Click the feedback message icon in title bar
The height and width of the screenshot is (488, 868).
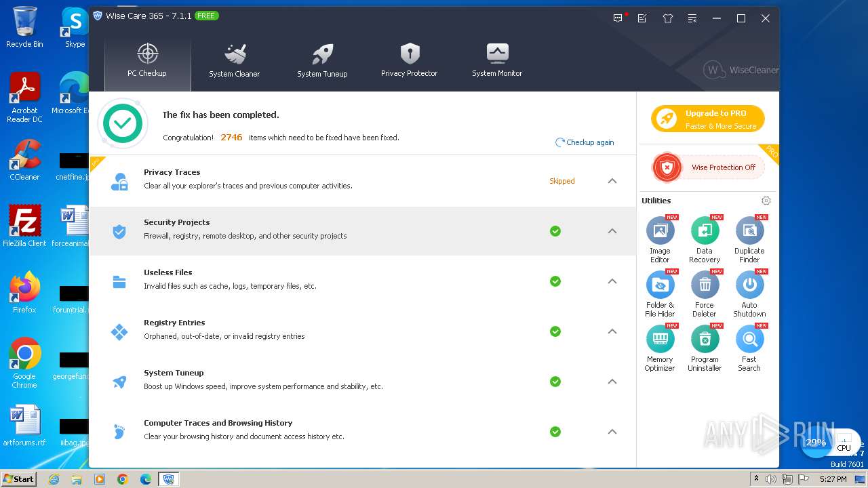pyautogui.click(x=618, y=18)
